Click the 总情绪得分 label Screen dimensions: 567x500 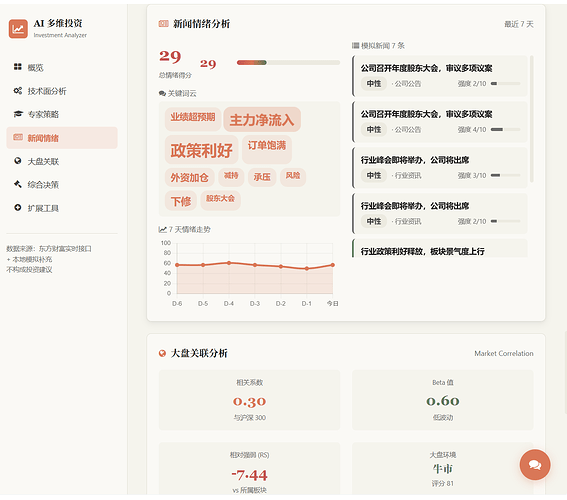click(175, 76)
